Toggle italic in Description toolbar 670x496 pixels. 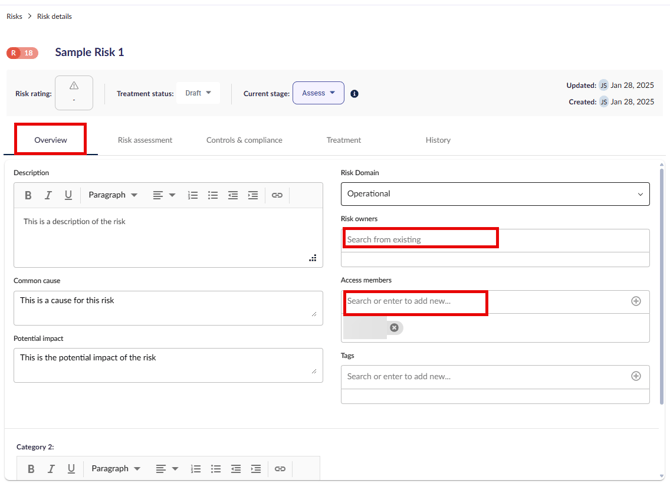pyautogui.click(x=48, y=195)
